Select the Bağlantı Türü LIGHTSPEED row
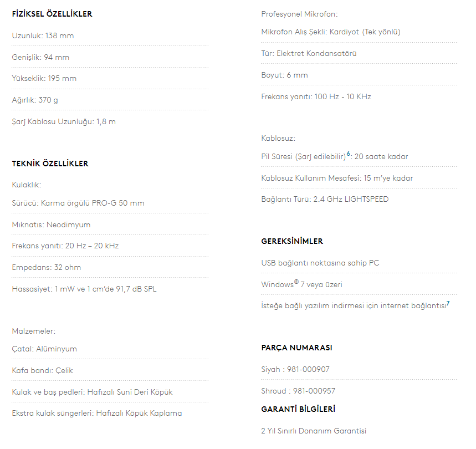Image resolution: width=476 pixels, height=449 pixels. click(325, 199)
